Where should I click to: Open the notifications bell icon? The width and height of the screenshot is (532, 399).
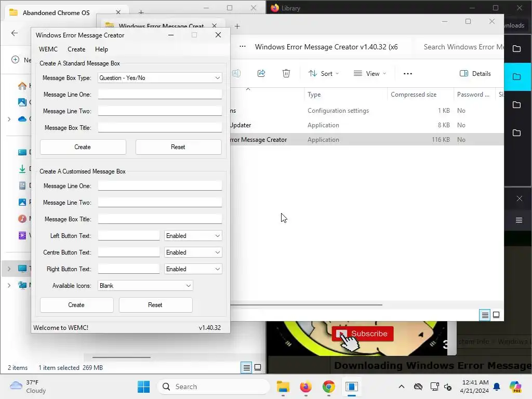point(497,387)
